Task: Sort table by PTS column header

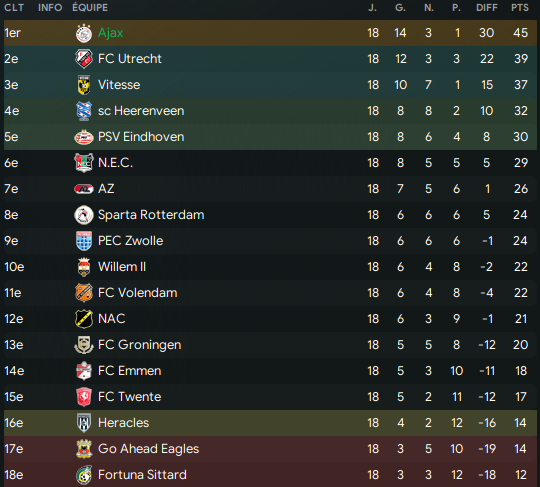Action: coord(520,8)
